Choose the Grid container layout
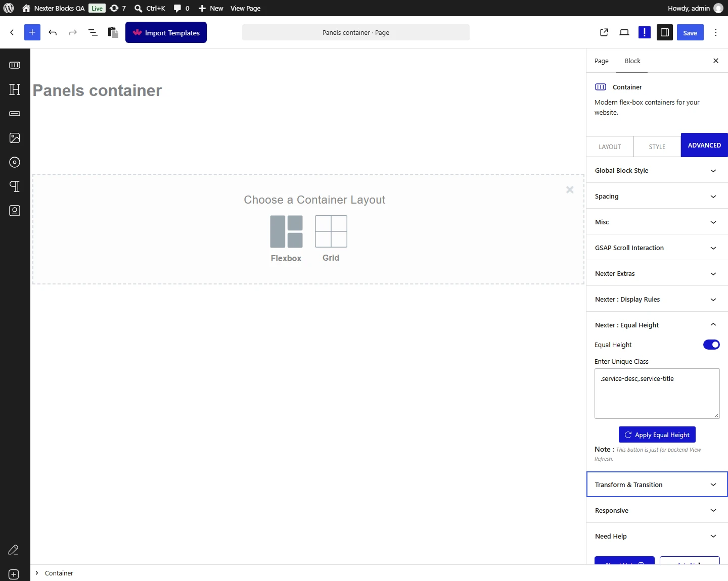728x581 pixels. point(331,239)
